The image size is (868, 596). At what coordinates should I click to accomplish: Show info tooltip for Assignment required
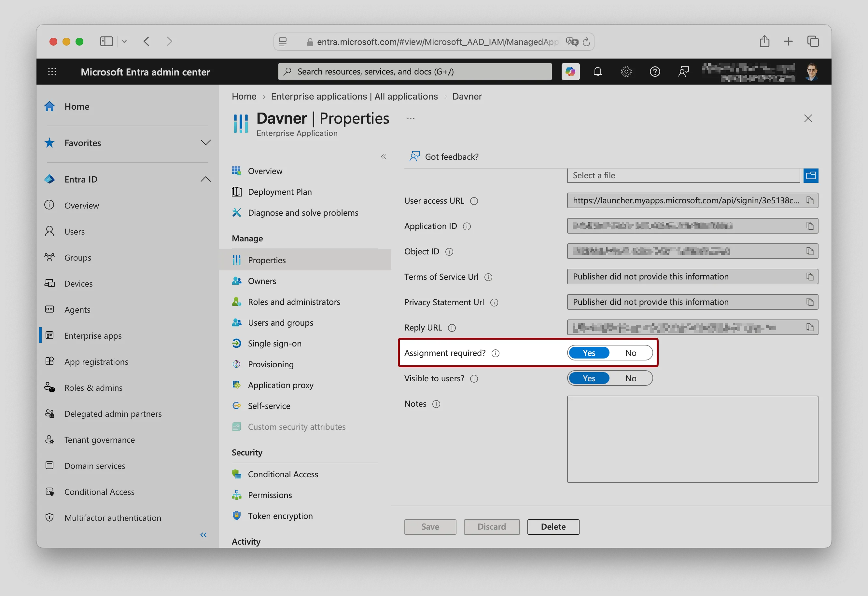point(495,353)
